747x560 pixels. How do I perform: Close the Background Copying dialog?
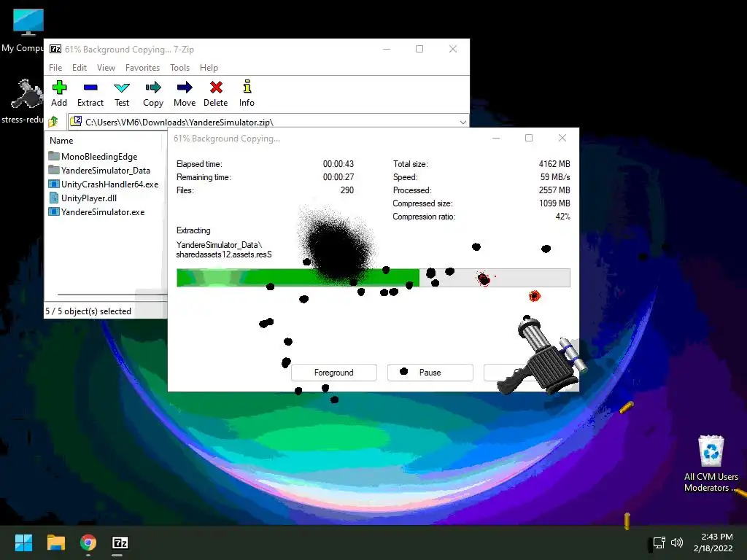562,138
